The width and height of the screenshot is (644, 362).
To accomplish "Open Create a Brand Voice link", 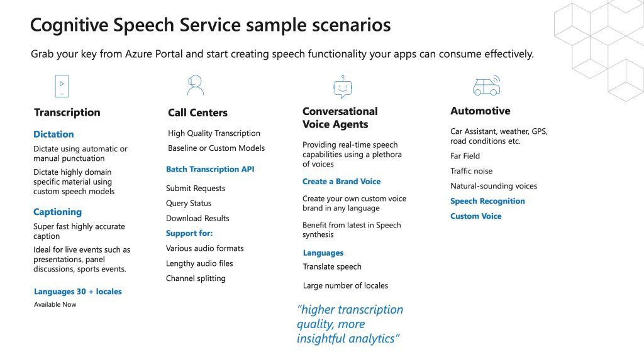I will pyautogui.click(x=341, y=182).
